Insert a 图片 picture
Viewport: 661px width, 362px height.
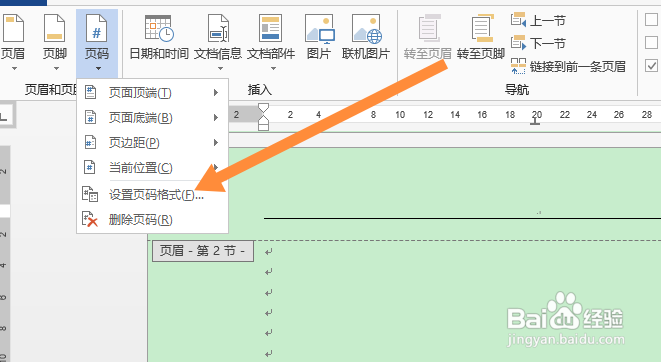pos(319,38)
